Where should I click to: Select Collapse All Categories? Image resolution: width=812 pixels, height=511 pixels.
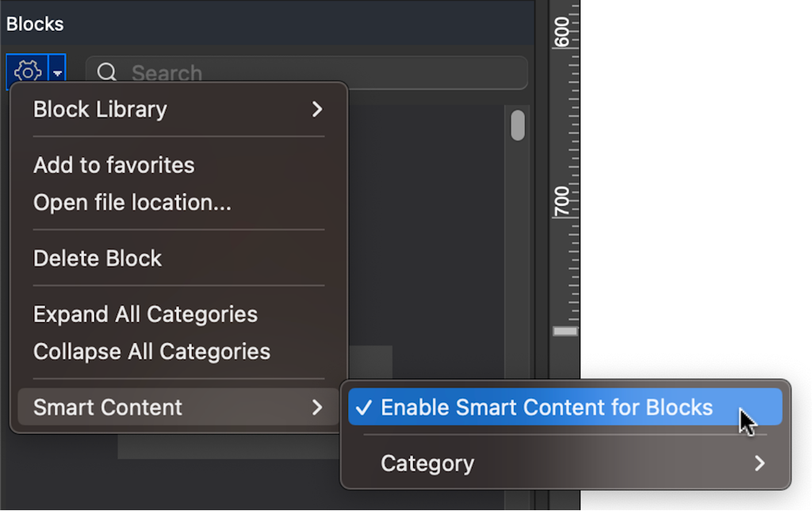click(x=151, y=352)
